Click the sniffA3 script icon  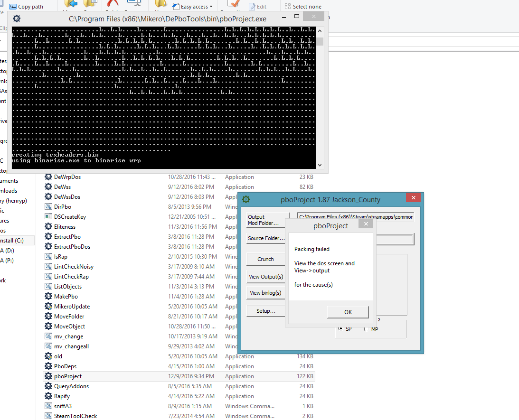coord(48,406)
